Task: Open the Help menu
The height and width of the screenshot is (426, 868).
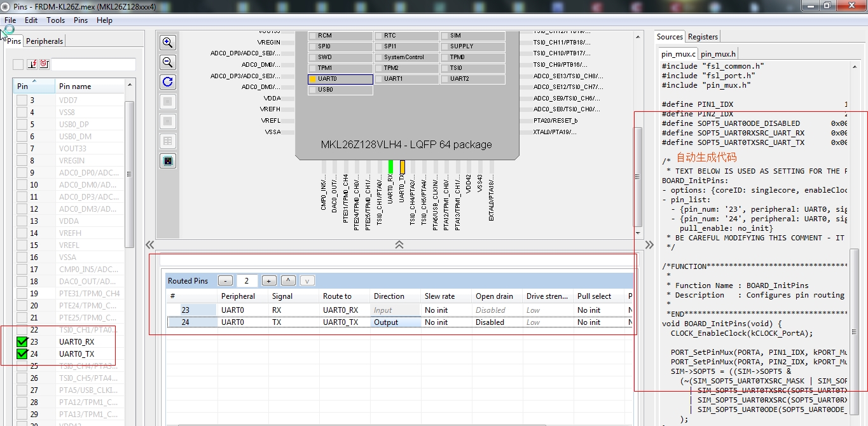Action: tap(104, 20)
